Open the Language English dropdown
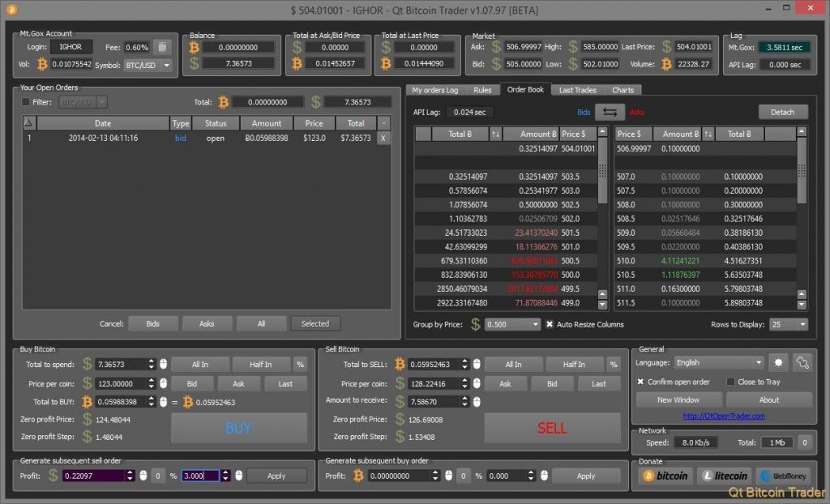 (x=719, y=363)
